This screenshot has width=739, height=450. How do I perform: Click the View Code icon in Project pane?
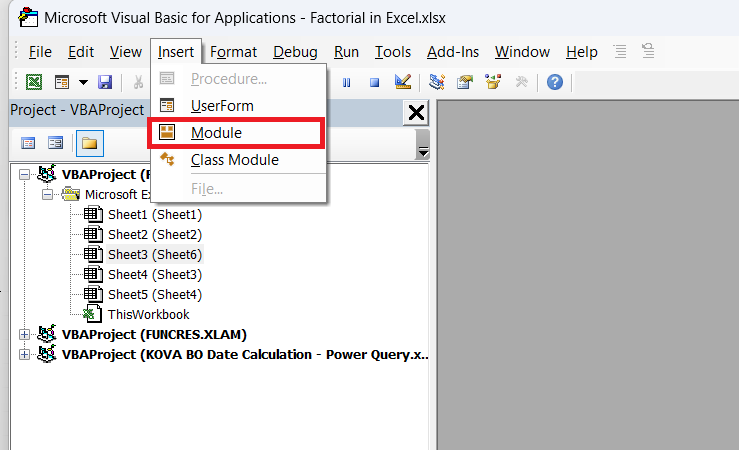point(28,143)
